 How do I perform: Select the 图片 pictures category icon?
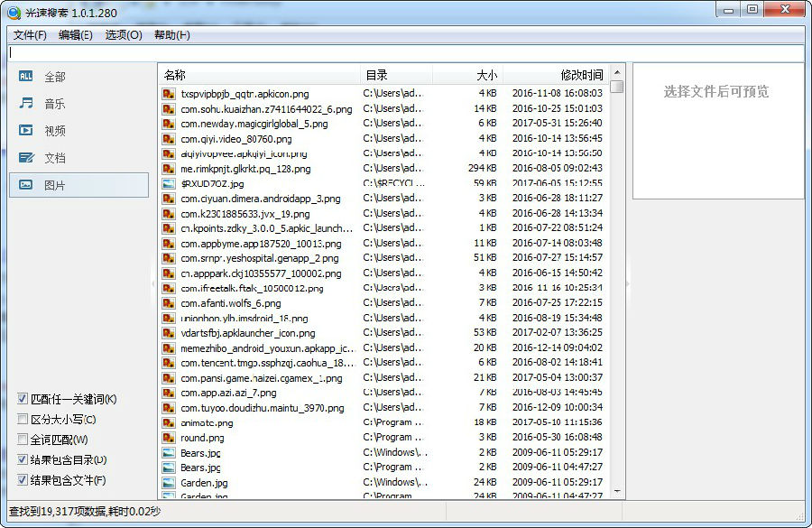point(25,184)
